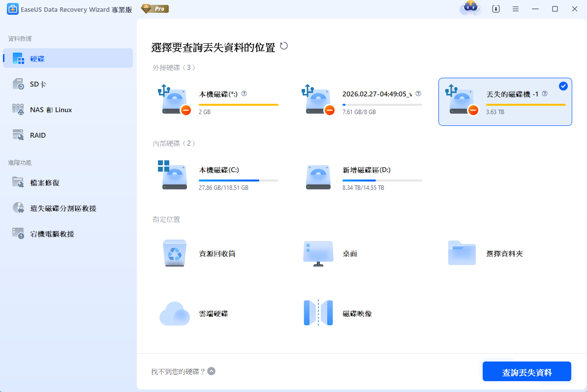Open the EaseUS AI assistant robot
The width and height of the screenshot is (587, 392).
pyautogui.click(x=470, y=9)
